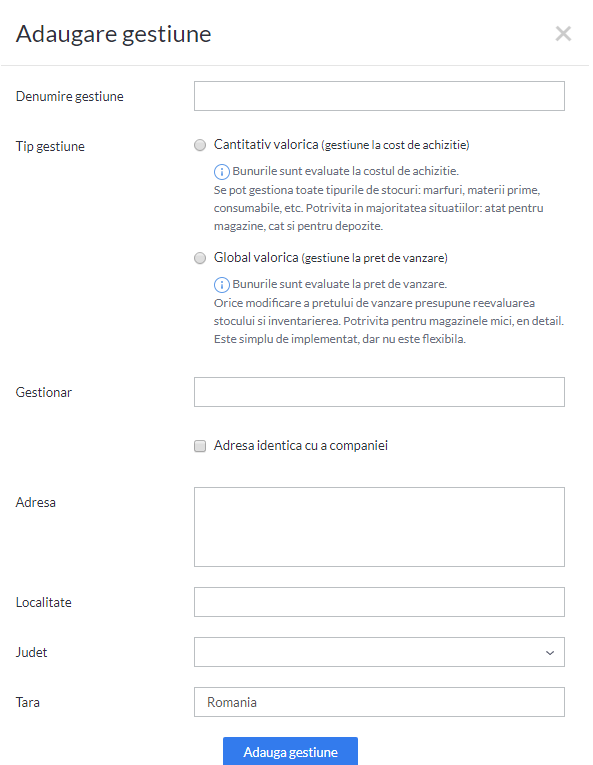Click the Adresa identica cu a companiei label

(301, 445)
